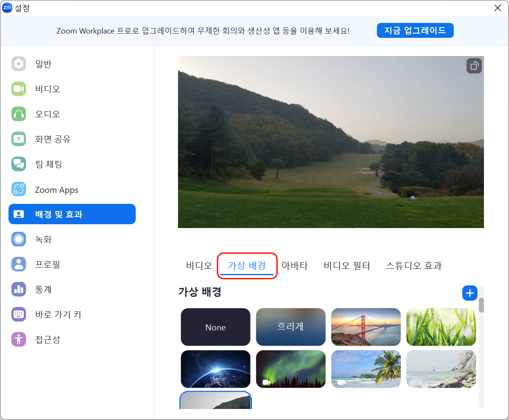509x420 pixels.
Task: Click the video preview image
Action: coord(331,142)
